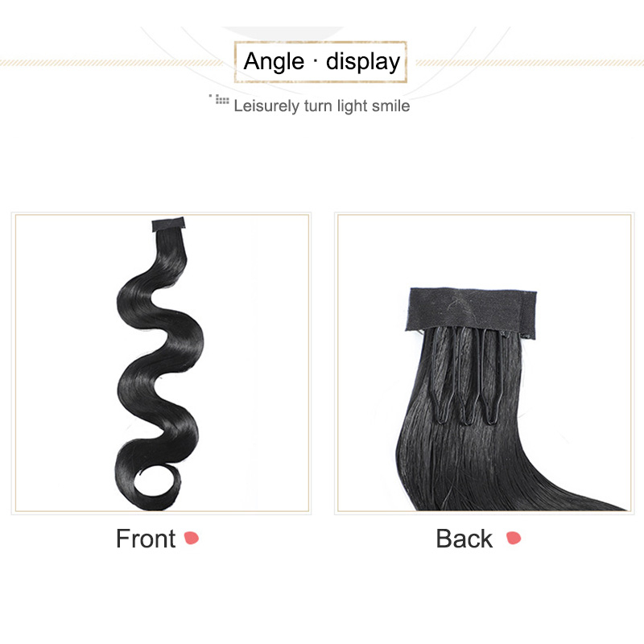Click the word display in the title
The height and width of the screenshot is (644, 644).
[x=363, y=62]
